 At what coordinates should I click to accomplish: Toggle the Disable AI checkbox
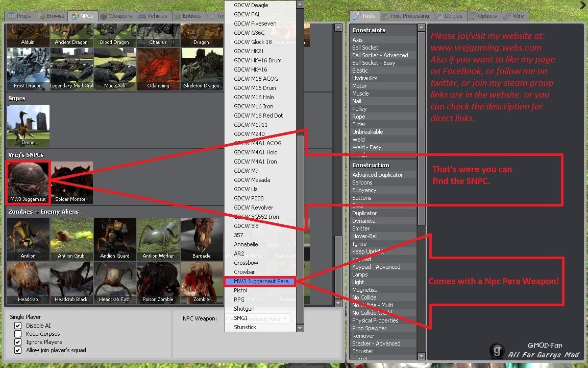[x=18, y=326]
